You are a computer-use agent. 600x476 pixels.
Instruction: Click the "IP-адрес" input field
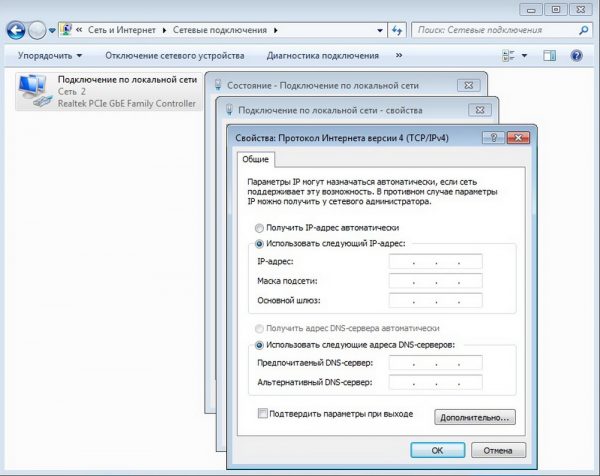[435, 262]
